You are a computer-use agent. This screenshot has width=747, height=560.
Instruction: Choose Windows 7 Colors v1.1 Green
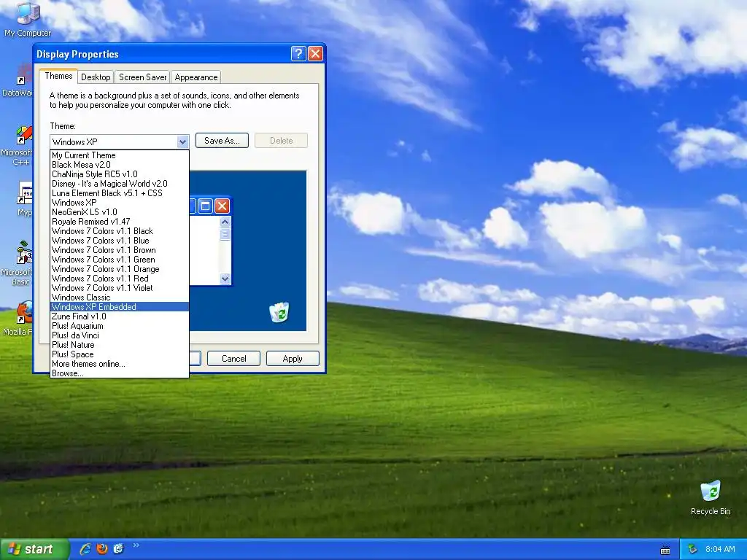click(120, 260)
